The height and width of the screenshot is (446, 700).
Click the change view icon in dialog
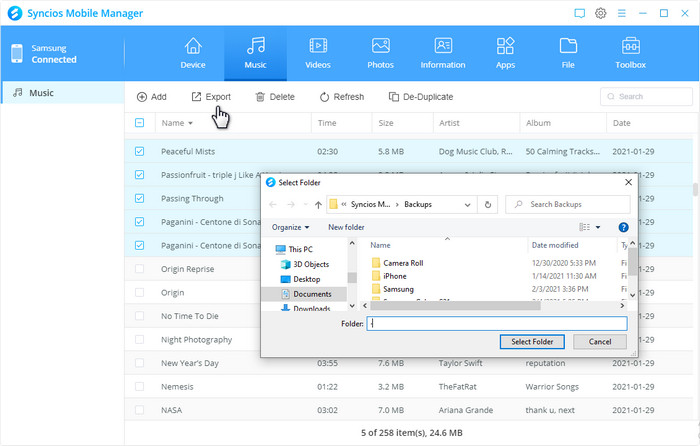[584, 227]
